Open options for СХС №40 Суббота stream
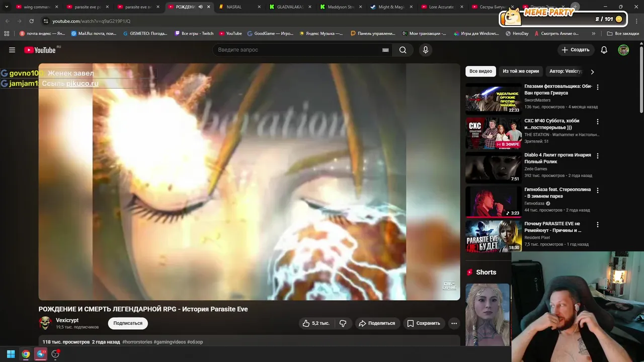644x362 pixels. point(598,122)
